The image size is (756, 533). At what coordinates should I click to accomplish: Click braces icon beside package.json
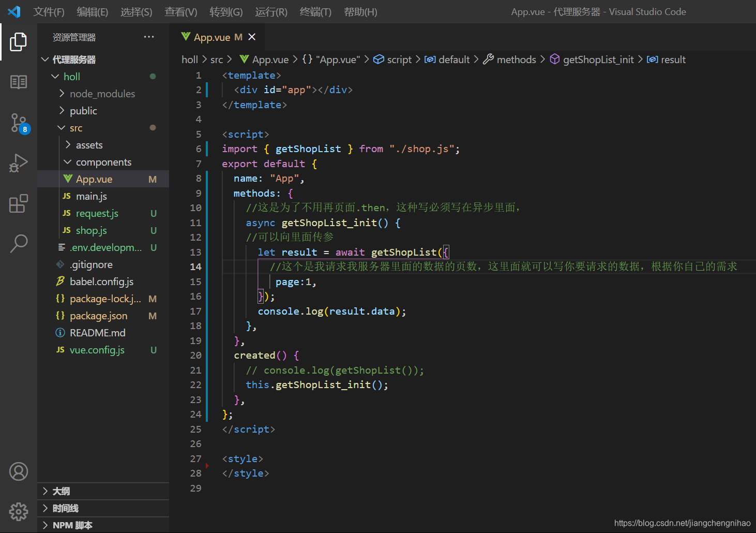pyautogui.click(x=61, y=316)
